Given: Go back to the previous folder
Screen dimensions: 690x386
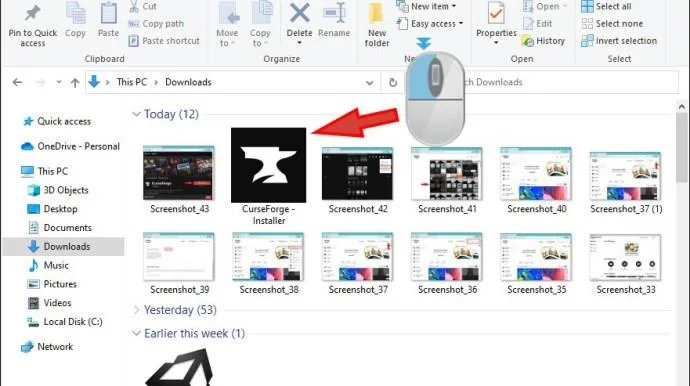Looking at the screenshot, I should coord(17,82).
